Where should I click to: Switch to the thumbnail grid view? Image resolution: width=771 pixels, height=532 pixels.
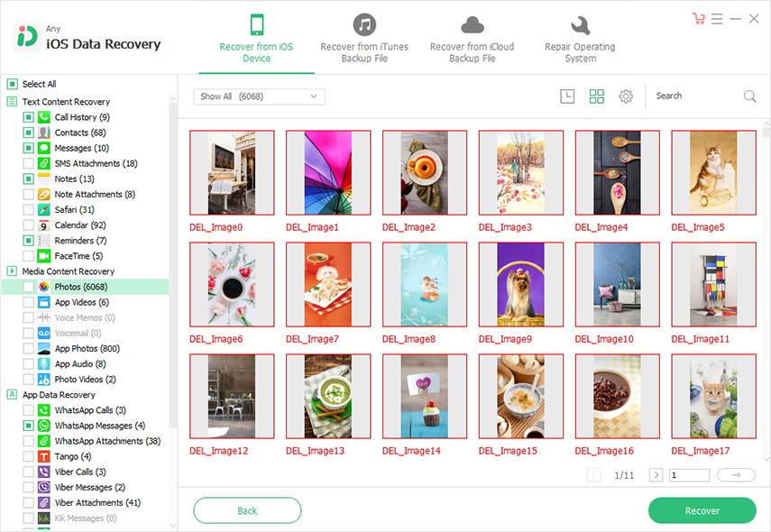tap(596, 96)
